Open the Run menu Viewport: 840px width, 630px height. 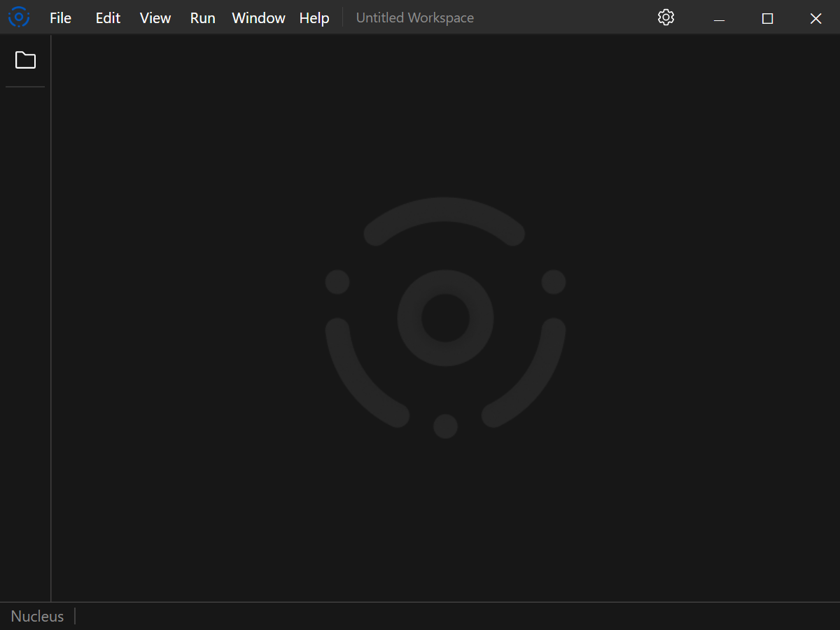202,17
